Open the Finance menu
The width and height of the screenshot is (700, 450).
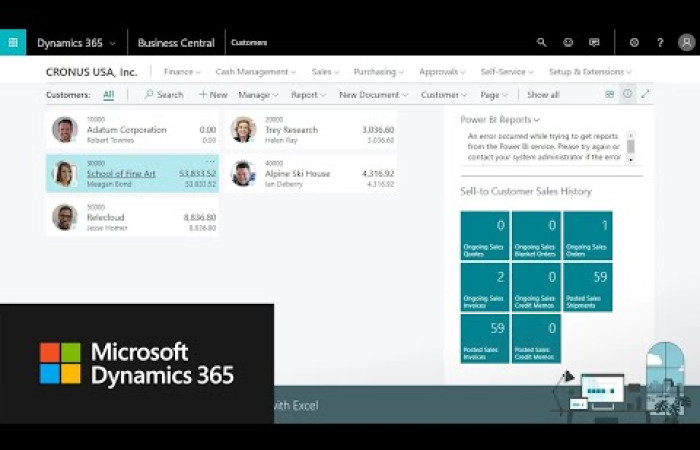tap(182, 72)
